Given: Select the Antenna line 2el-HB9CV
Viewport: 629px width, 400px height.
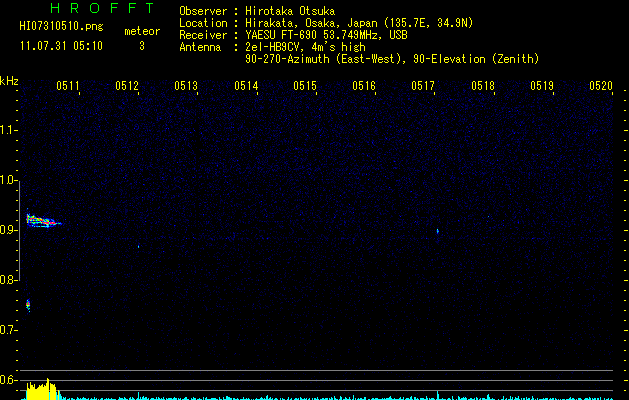Looking at the screenshot, I should point(272,47).
